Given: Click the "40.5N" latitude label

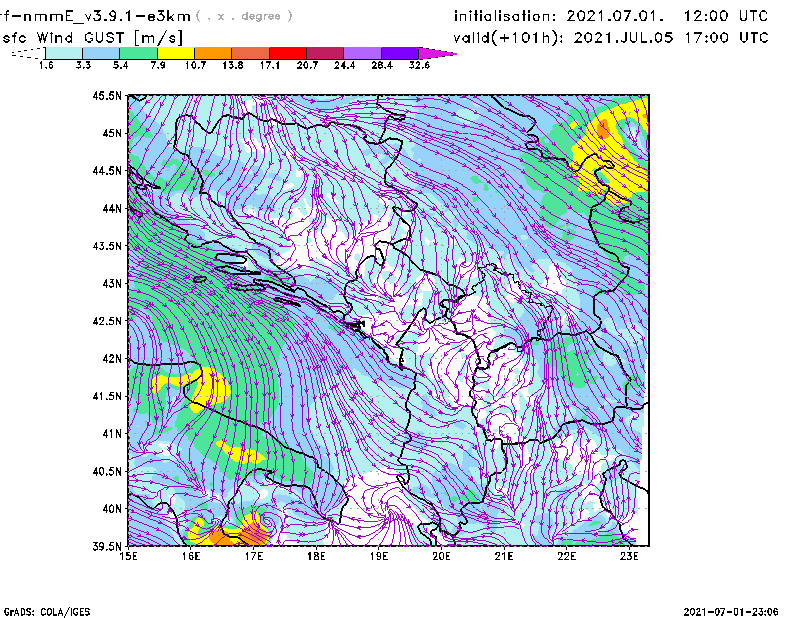Looking at the screenshot, I should click(107, 472).
